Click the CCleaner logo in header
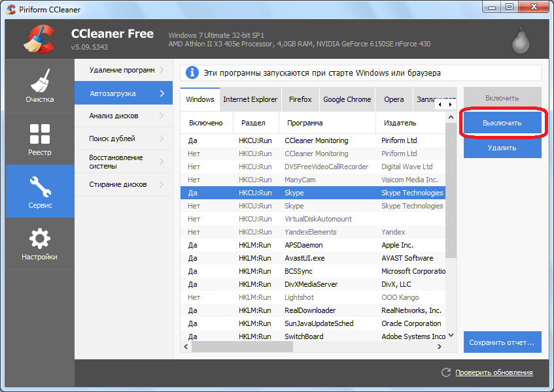Viewport: 554px width, 392px height. click(x=41, y=39)
